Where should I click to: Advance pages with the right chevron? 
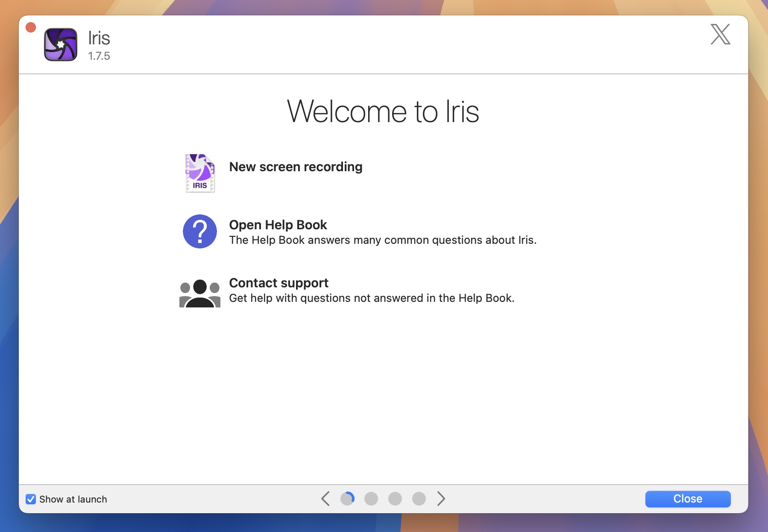441,498
